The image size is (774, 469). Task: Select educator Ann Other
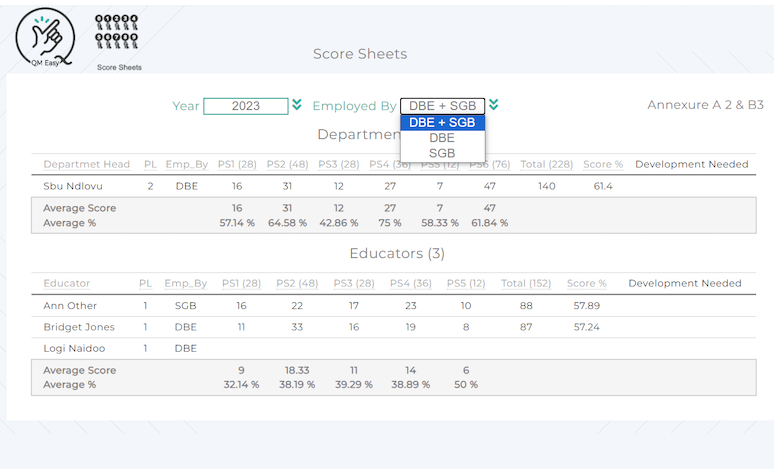click(x=71, y=305)
